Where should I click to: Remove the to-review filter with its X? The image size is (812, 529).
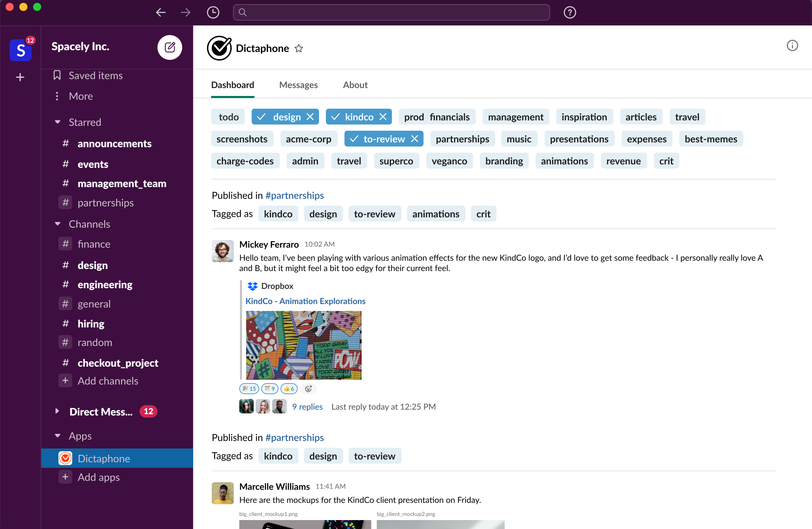pyautogui.click(x=415, y=139)
